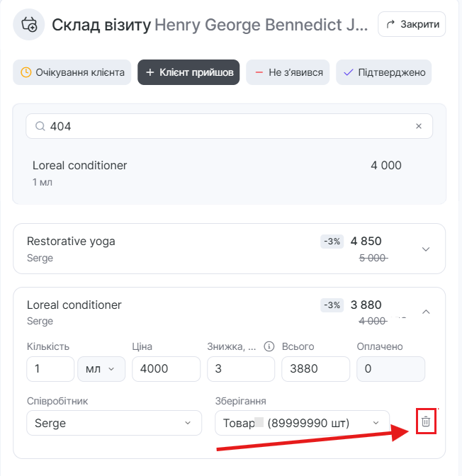Click the Закрити button
The image size is (462, 476).
click(412, 25)
